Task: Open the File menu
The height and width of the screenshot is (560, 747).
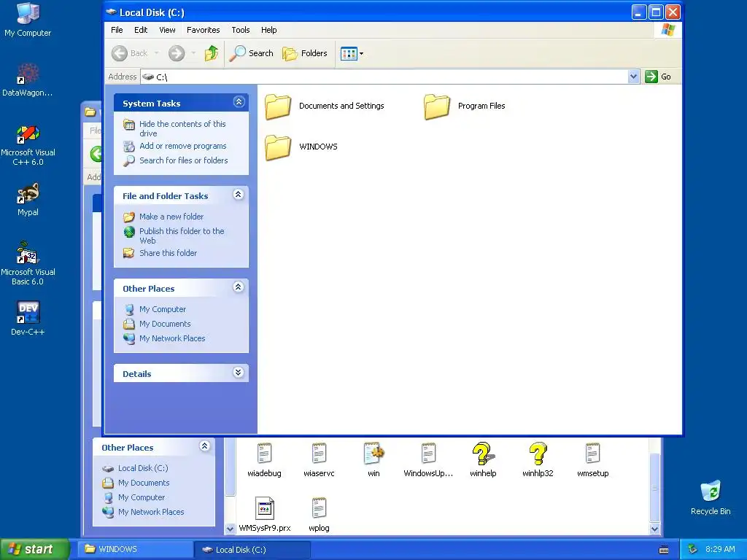Action: [117, 30]
